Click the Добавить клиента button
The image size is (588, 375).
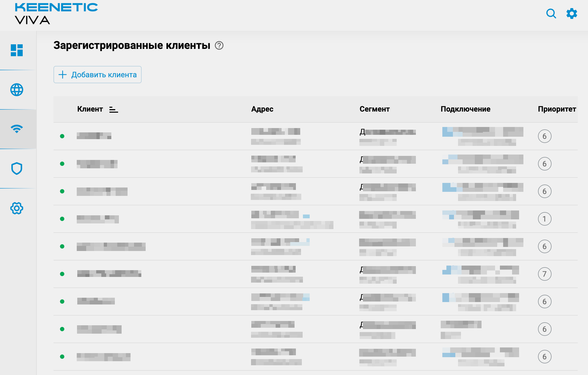[x=98, y=75]
